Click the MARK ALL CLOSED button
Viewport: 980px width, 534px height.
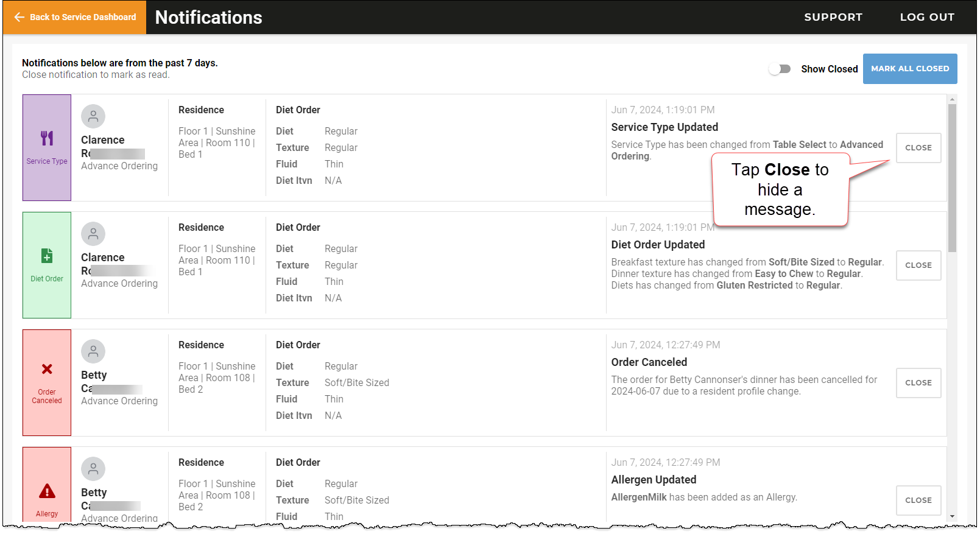point(910,69)
